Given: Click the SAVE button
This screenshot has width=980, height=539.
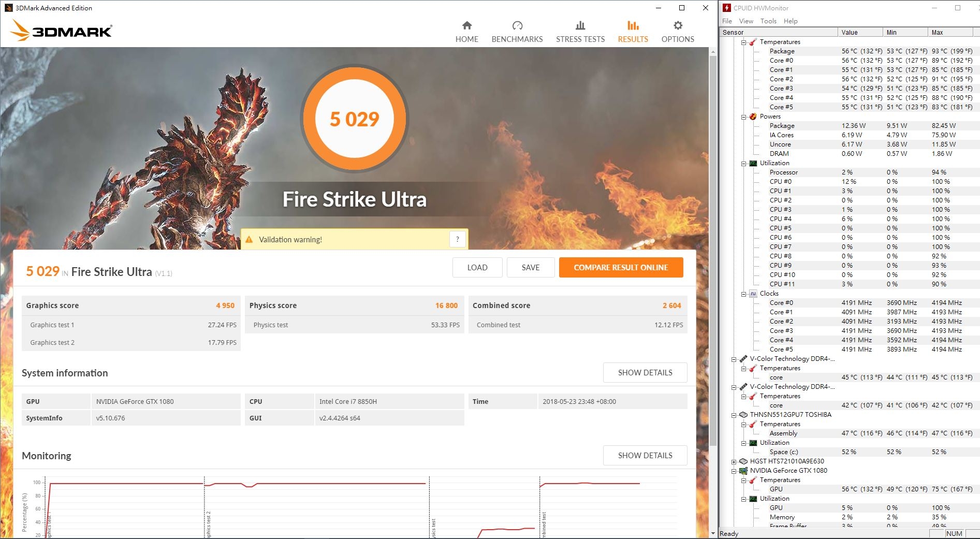Looking at the screenshot, I should coord(531,267).
